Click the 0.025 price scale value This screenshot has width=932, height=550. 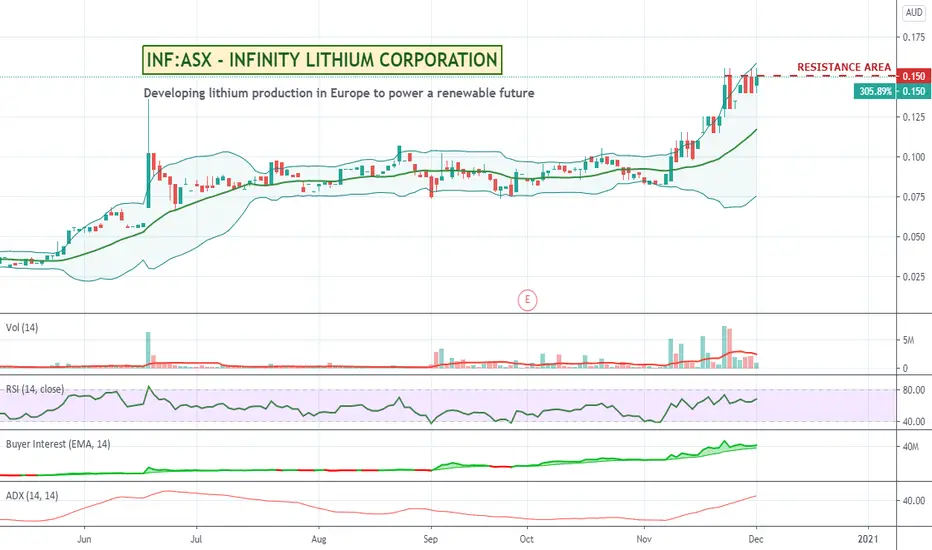(x=914, y=276)
